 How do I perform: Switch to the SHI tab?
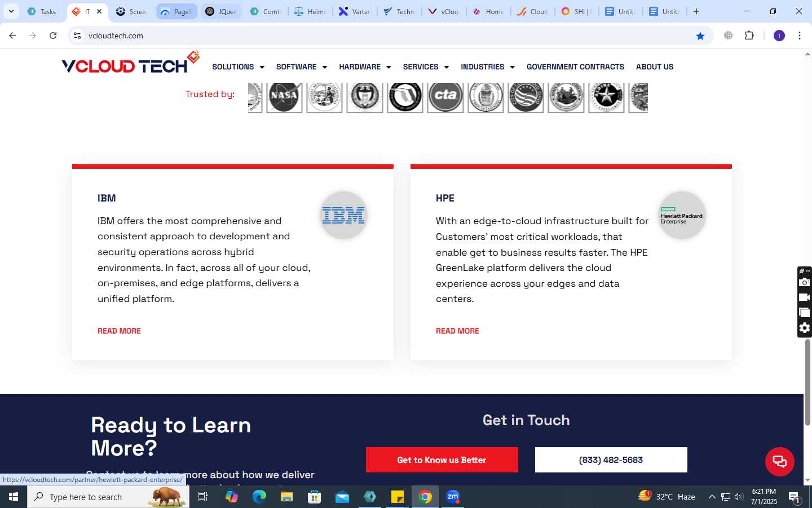coord(576,11)
